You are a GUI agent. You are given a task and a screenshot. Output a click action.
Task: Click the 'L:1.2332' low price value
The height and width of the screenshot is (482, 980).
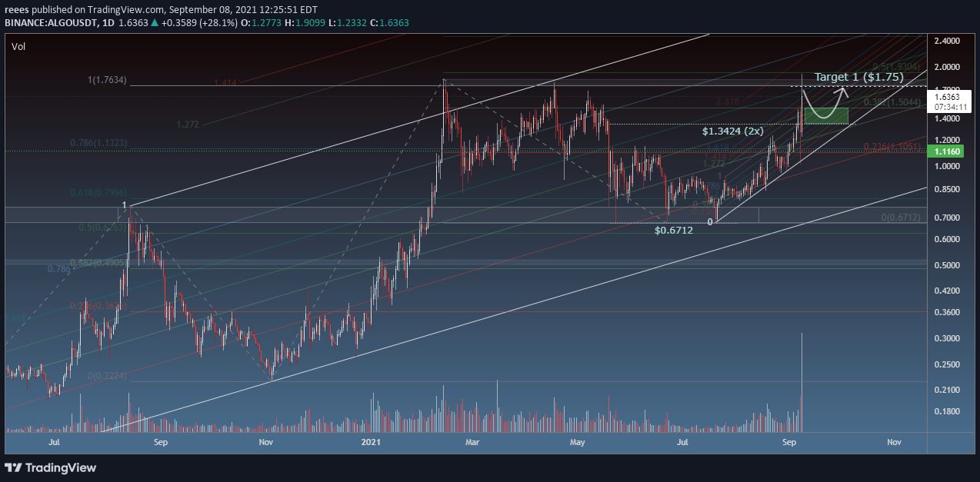(348, 23)
